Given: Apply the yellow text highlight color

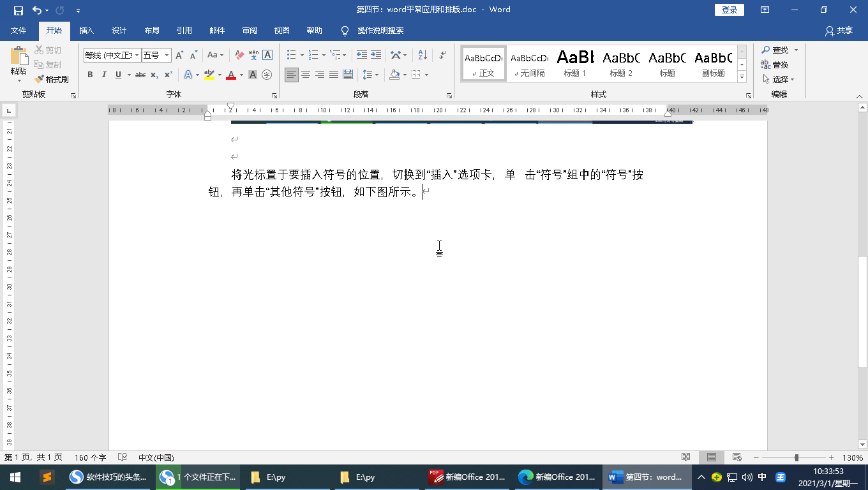Looking at the screenshot, I should pos(209,75).
